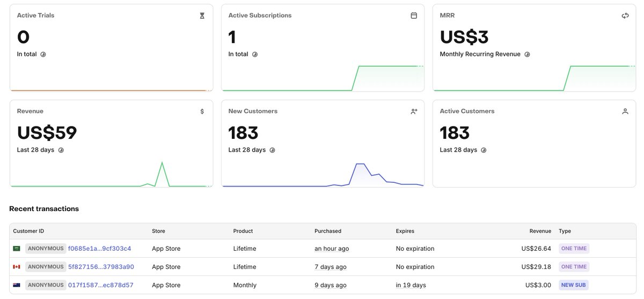The width and height of the screenshot is (644, 299).
Task: Click ANONYMOUS badge in the US$29.18 row
Action: pyautogui.click(x=46, y=267)
